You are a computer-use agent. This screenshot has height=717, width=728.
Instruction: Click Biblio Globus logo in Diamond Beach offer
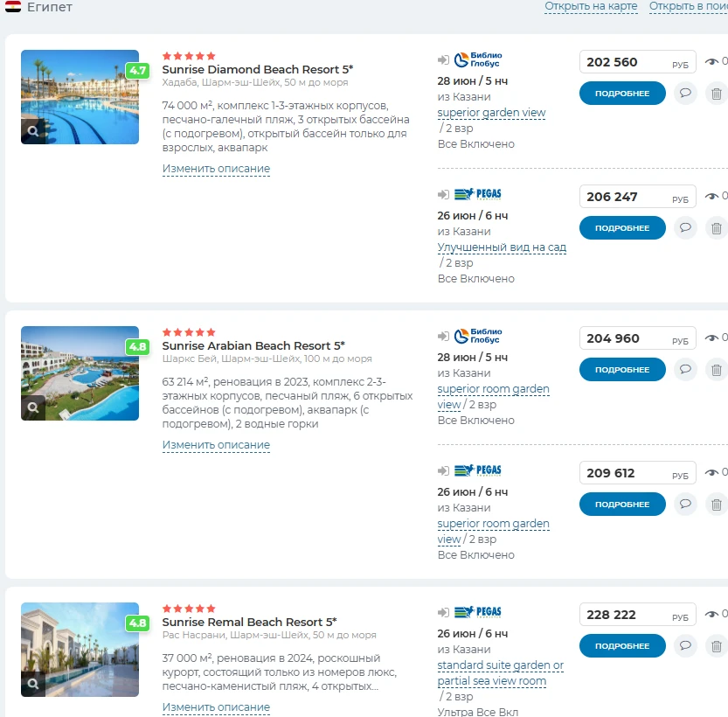478,59
